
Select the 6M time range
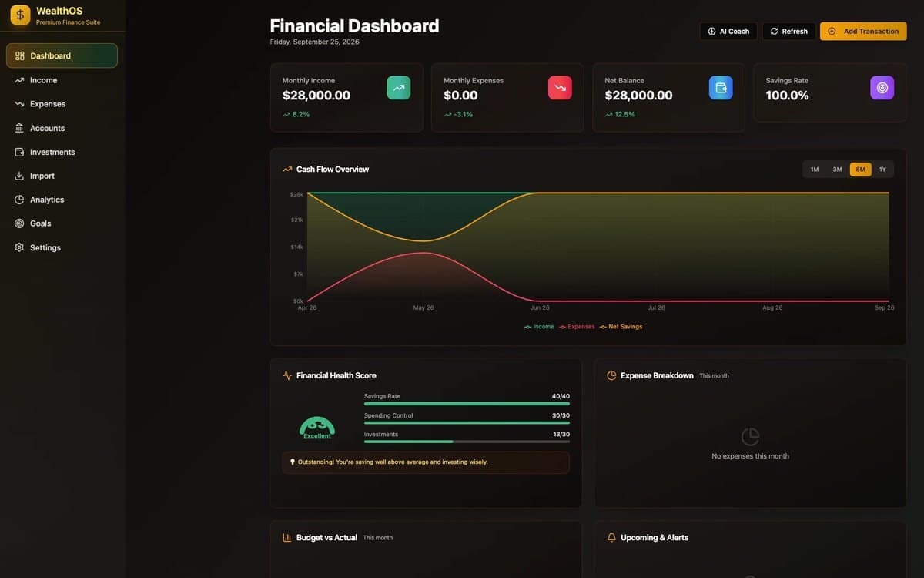coord(860,170)
